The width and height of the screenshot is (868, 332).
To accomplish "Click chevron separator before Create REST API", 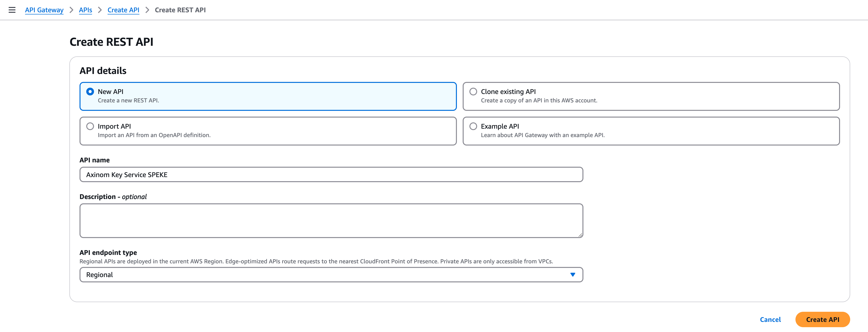I will click(x=147, y=10).
